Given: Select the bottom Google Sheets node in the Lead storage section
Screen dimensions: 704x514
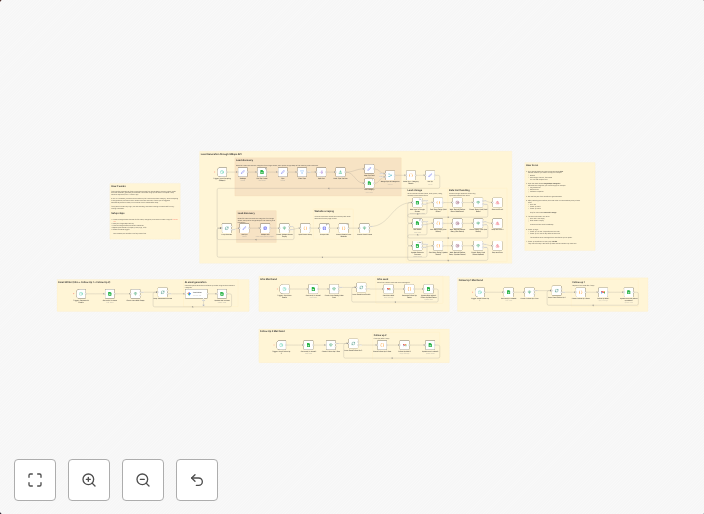Looking at the screenshot, I should tap(417, 246).
